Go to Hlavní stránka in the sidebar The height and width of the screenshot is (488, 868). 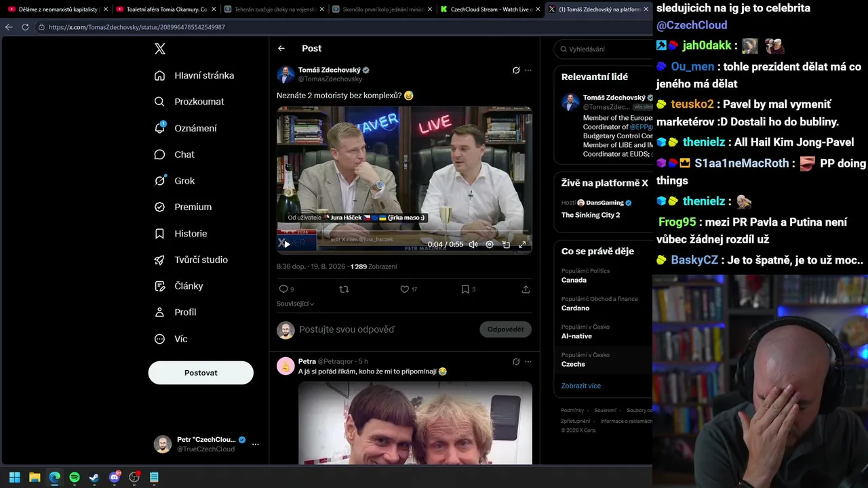pos(194,75)
